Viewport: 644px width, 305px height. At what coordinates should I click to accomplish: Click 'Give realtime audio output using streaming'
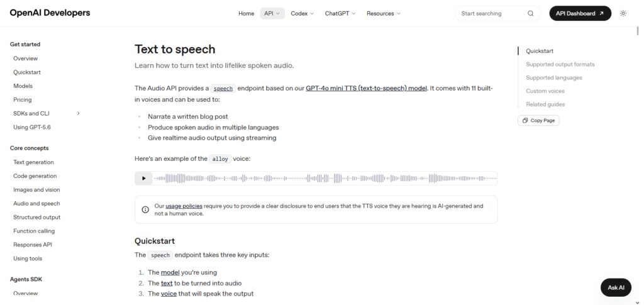pyautogui.click(x=212, y=138)
